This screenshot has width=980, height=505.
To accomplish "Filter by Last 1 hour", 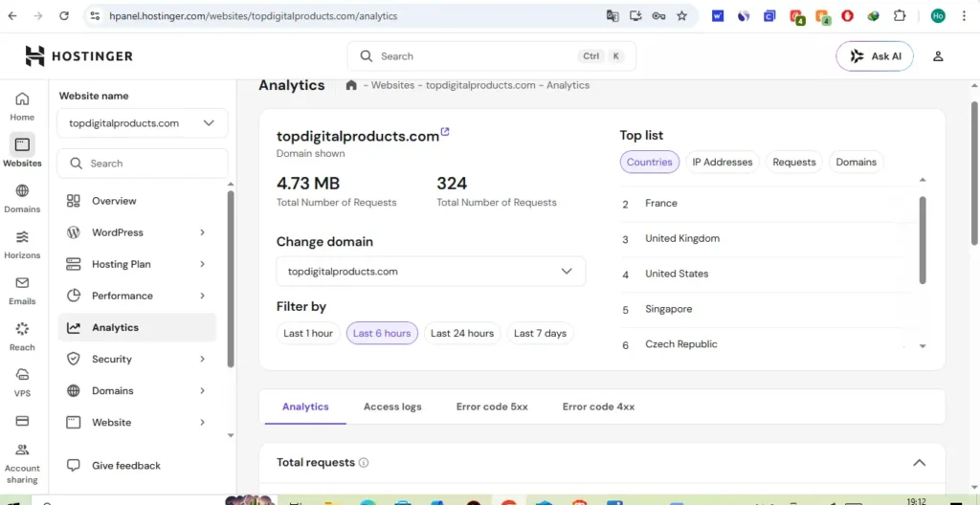I will (x=308, y=333).
